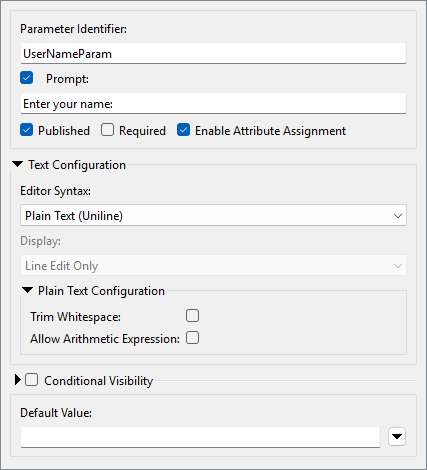Open the Default Value arrow menu button
This screenshot has height=470, width=427.
point(397,437)
